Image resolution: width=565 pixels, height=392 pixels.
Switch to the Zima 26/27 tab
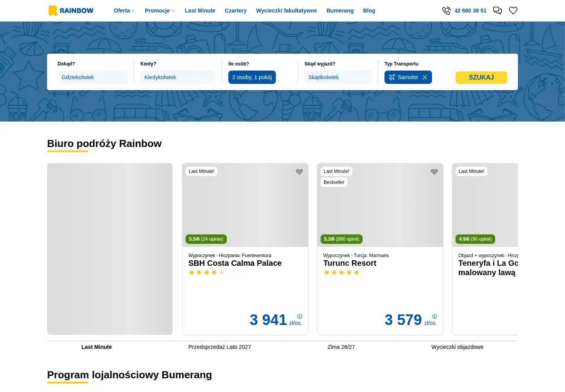point(341,347)
